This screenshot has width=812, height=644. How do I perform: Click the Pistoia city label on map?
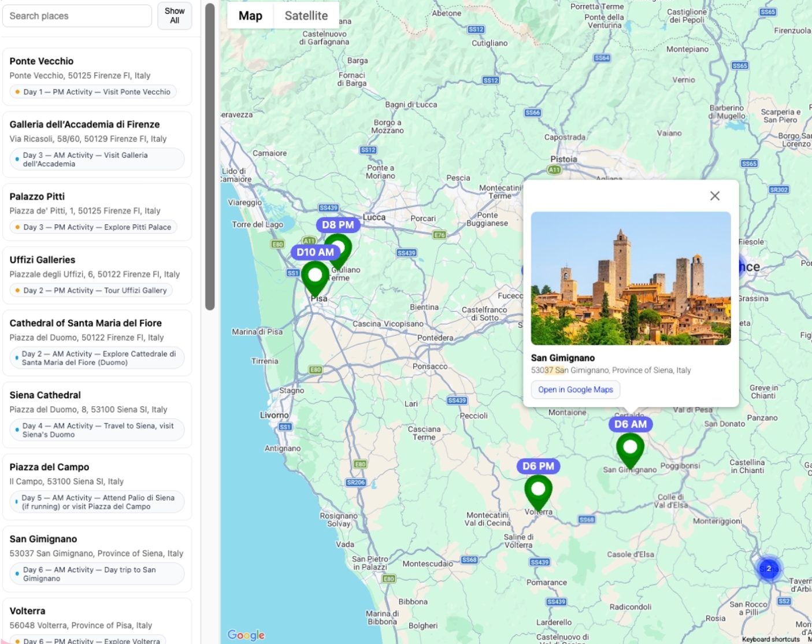point(563,159)
